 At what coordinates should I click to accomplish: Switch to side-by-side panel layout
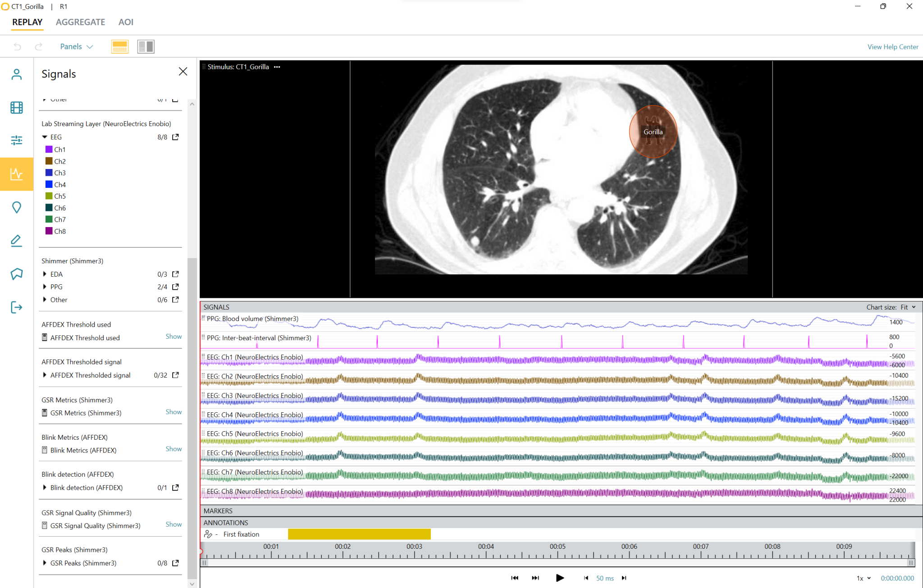146,46
